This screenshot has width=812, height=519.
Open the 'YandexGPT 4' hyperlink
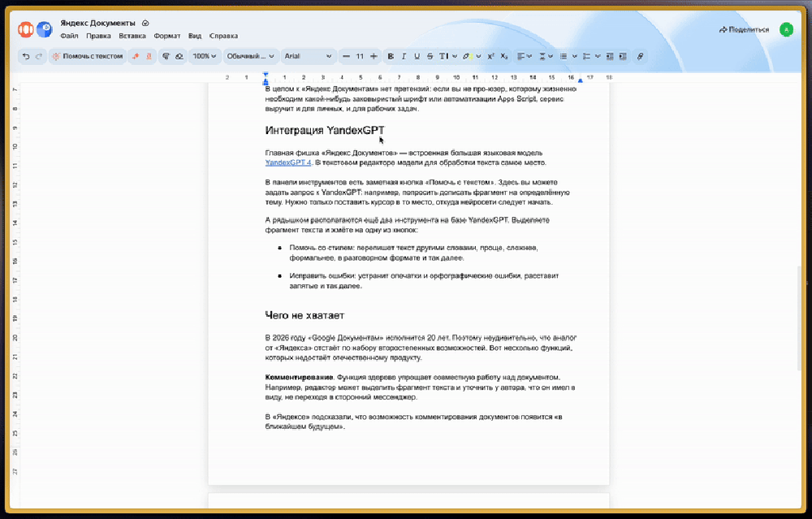pos(288,162)
